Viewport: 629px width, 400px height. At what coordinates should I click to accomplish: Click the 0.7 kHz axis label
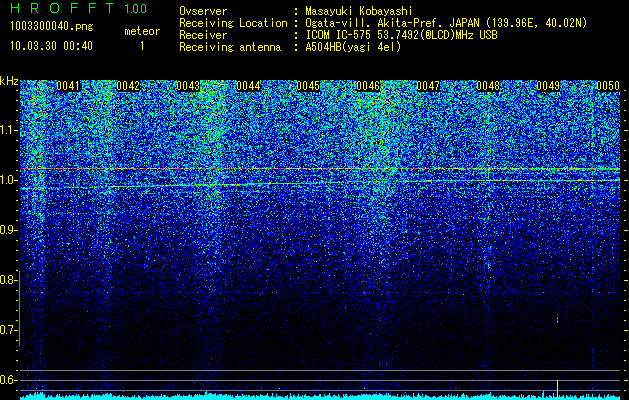point(8,330)
